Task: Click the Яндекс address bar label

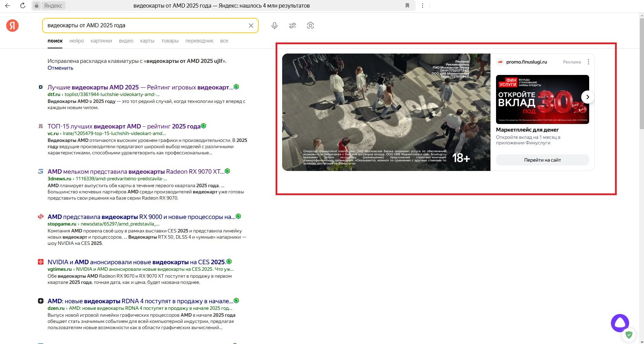Action: tap(53, 6)
